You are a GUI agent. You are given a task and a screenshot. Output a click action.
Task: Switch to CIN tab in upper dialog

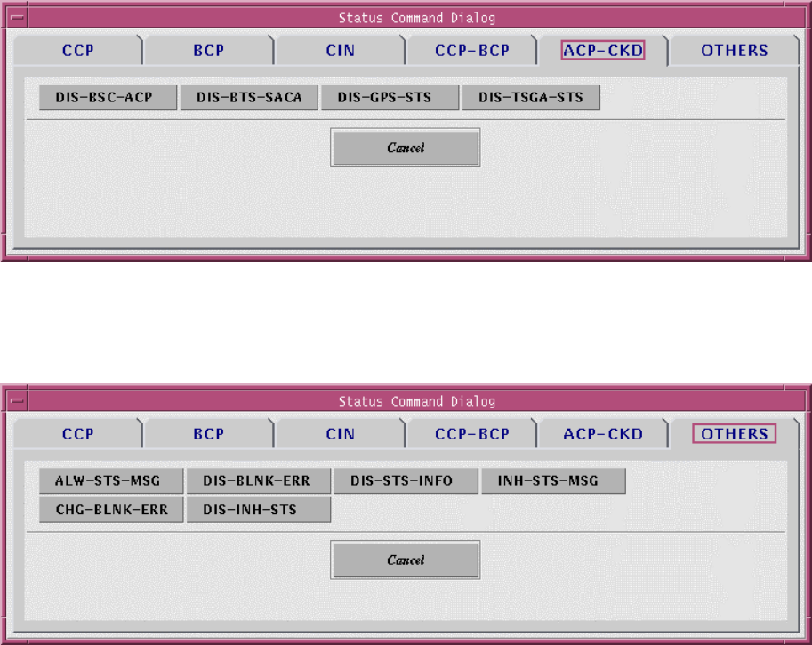point(341,50)
